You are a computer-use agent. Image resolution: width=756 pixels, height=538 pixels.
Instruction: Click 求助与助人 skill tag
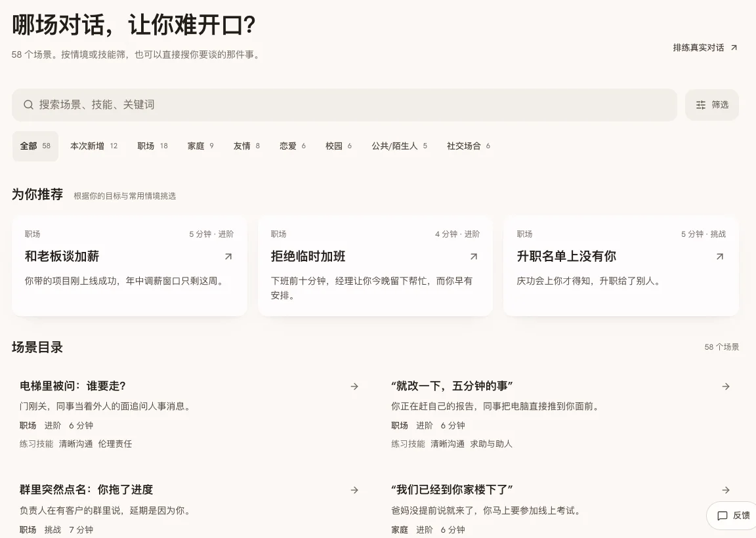pyautogui.click(x=491, y=444)
